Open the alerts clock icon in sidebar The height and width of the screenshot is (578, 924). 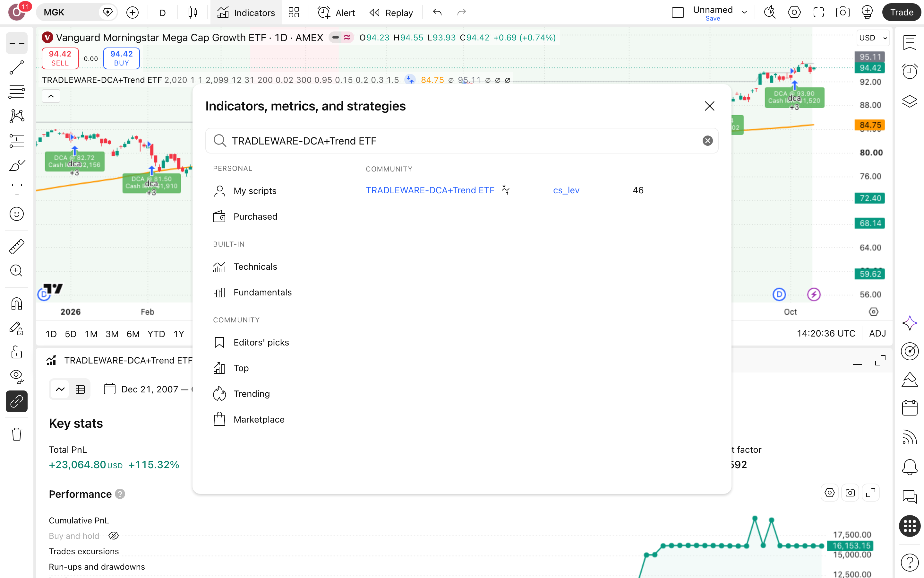point(910,71)
